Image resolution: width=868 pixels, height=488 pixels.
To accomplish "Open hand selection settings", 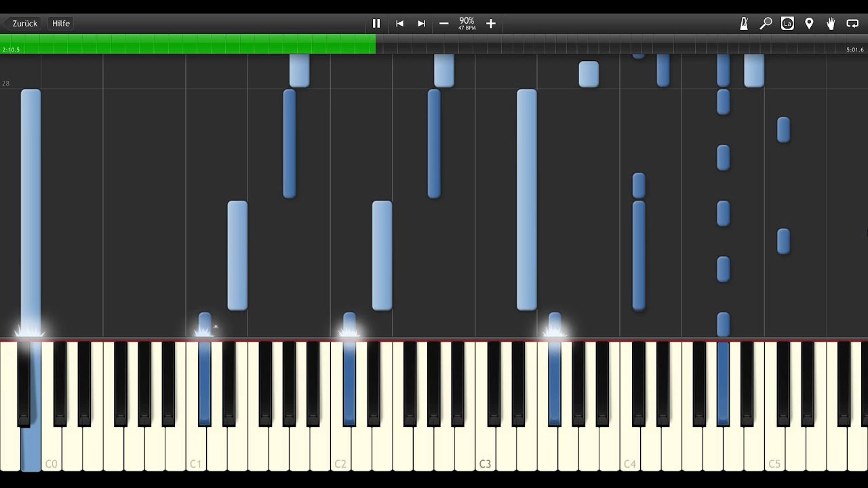I will [831, 23].
